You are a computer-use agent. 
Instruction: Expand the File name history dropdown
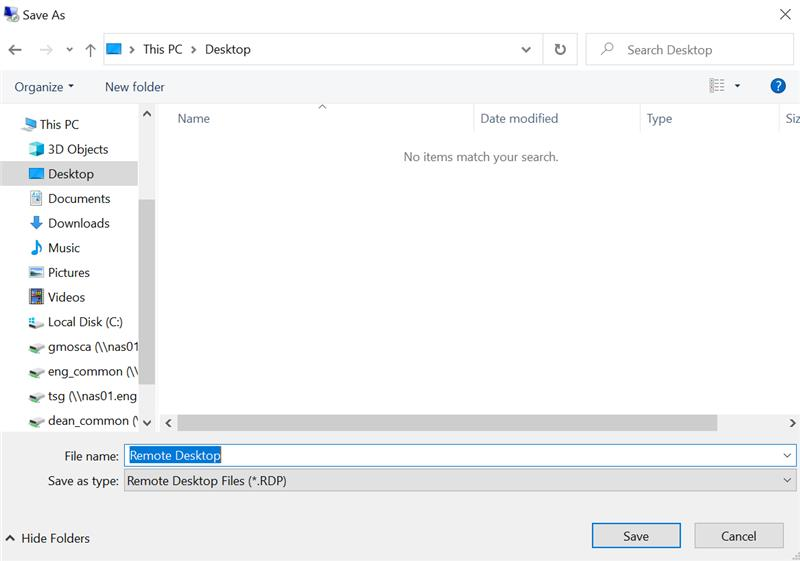pos(788,455)
